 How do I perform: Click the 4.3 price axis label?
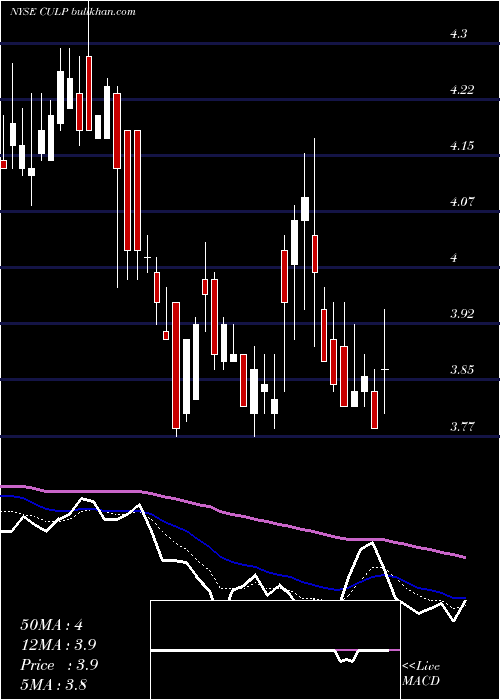pyautogui.click(x=459, y=34)
